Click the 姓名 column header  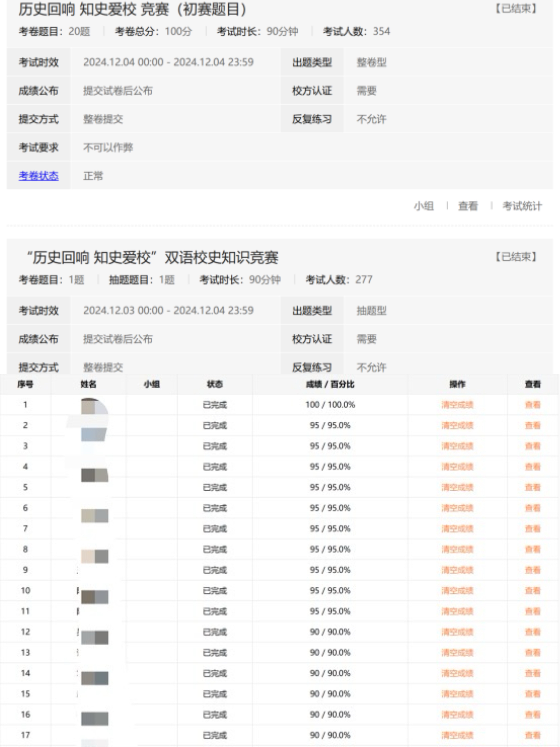89,384
